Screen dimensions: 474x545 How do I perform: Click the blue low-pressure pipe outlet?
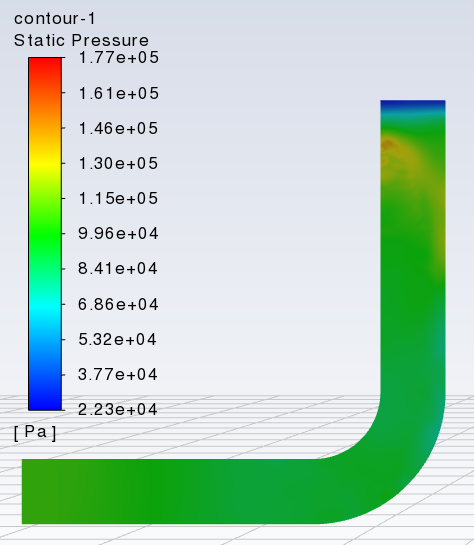pos(413,106)
